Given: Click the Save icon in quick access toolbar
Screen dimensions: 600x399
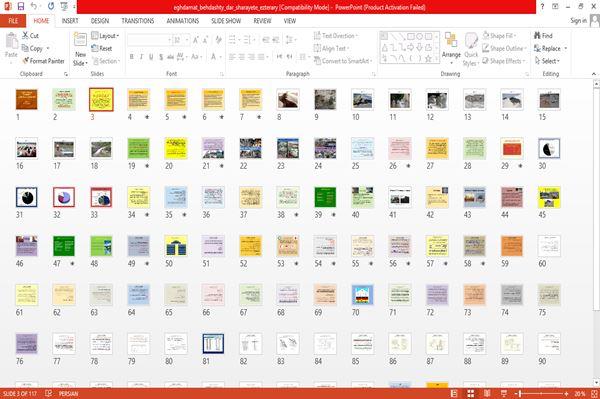Looking at the screenshot, I should click(x=21, y=7).
